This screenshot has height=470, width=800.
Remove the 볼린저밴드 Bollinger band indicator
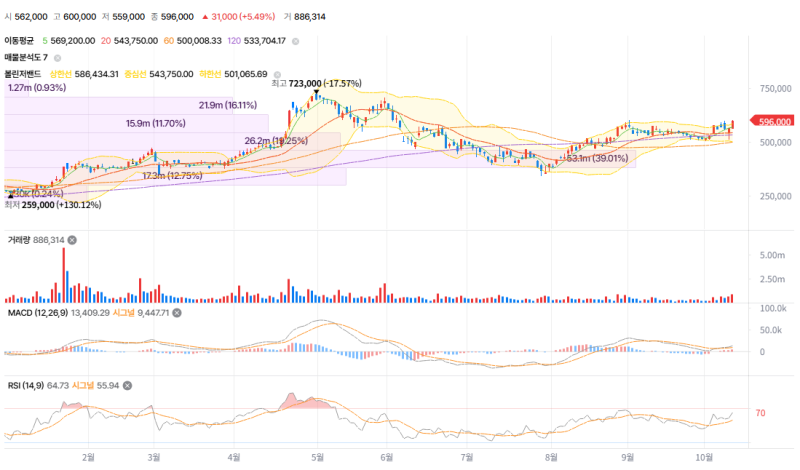277,75
